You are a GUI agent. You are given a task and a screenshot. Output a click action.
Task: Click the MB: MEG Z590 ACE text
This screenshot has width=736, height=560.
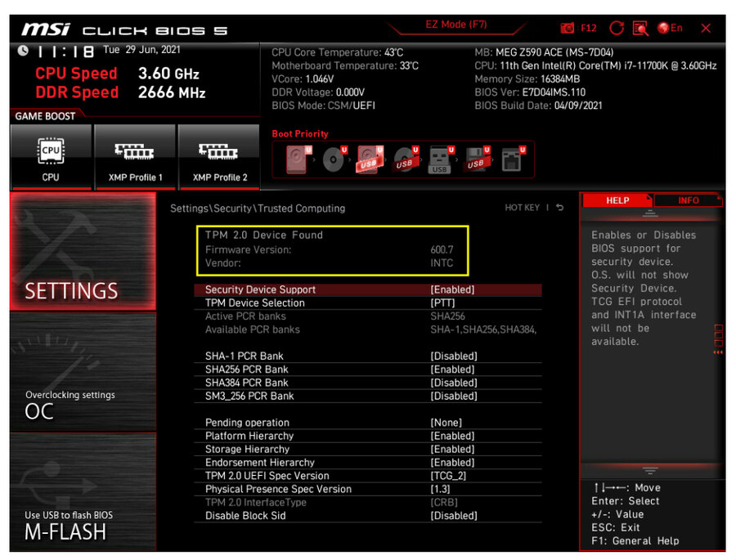pos(544,52)
